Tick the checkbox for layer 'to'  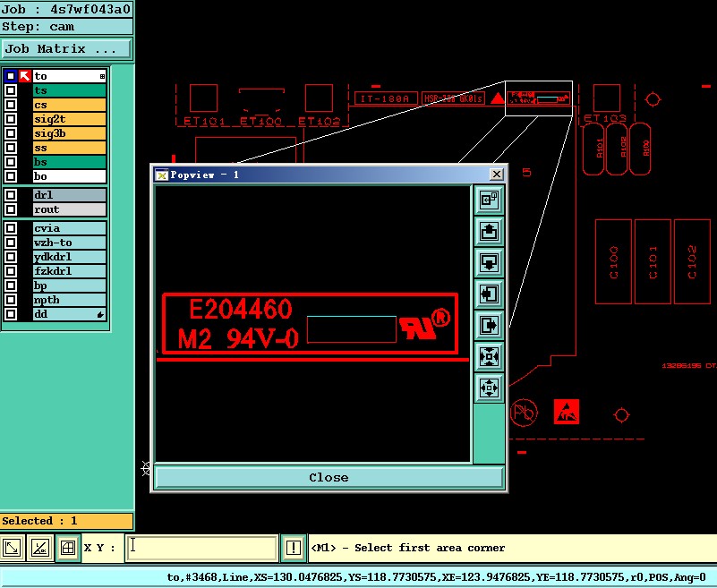coord(11,76)
